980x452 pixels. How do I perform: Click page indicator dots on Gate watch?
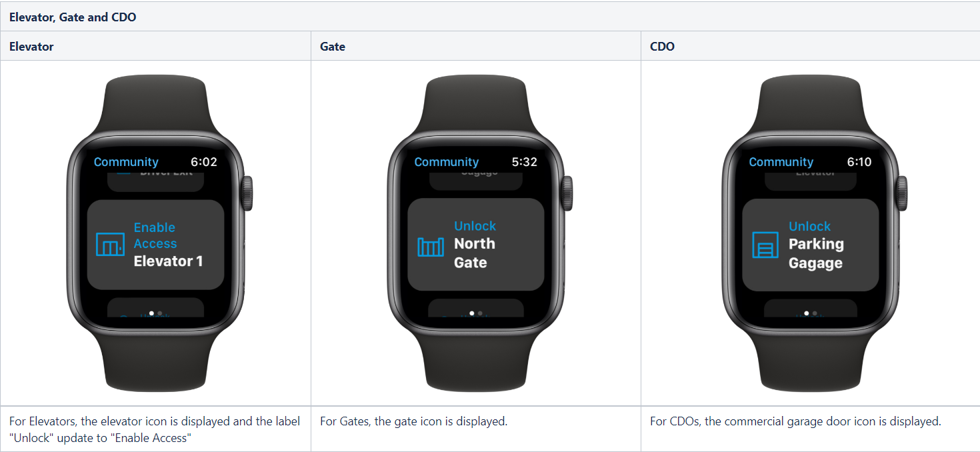tap(476, 313)
